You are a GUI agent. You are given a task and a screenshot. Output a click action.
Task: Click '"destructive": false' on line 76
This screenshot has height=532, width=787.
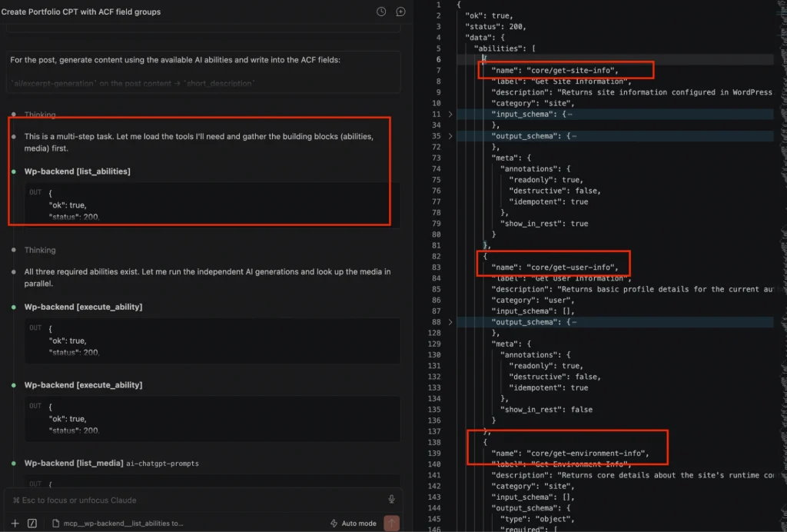555,191
